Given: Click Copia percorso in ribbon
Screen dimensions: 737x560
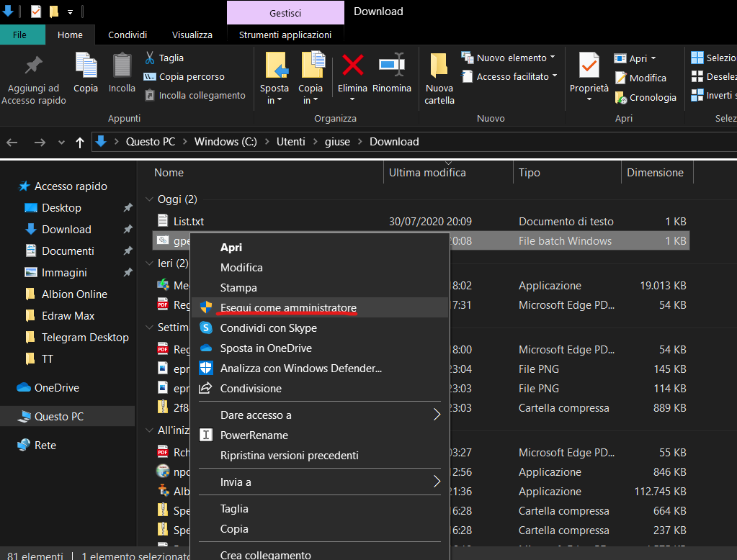Looking at the screenshot, I should click(x=191, y=76).
